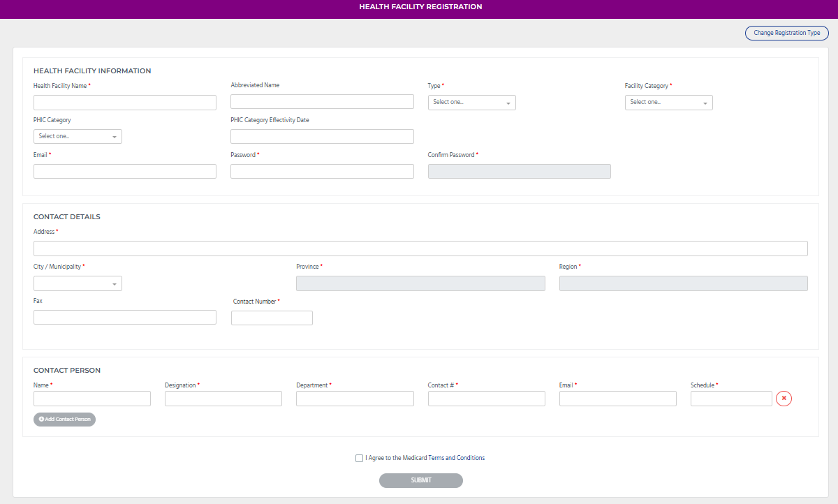Click the CONTACT PERSON heading

[x=67, y=371]
